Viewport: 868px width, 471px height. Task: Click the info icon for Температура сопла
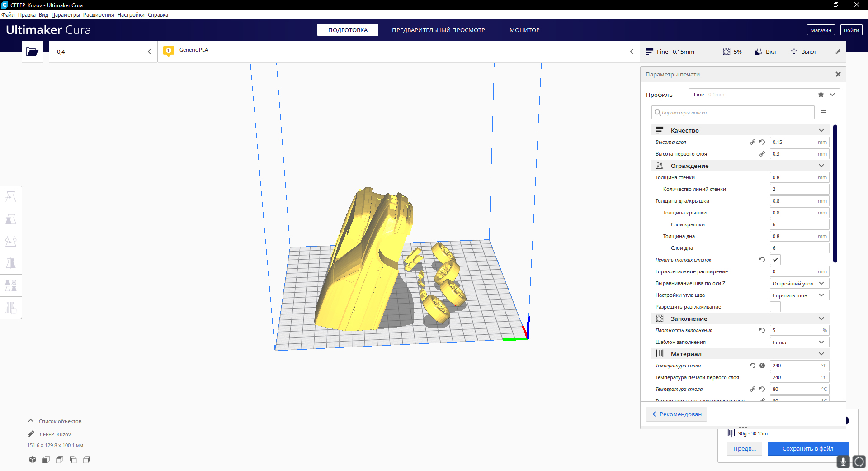(762, 366)
